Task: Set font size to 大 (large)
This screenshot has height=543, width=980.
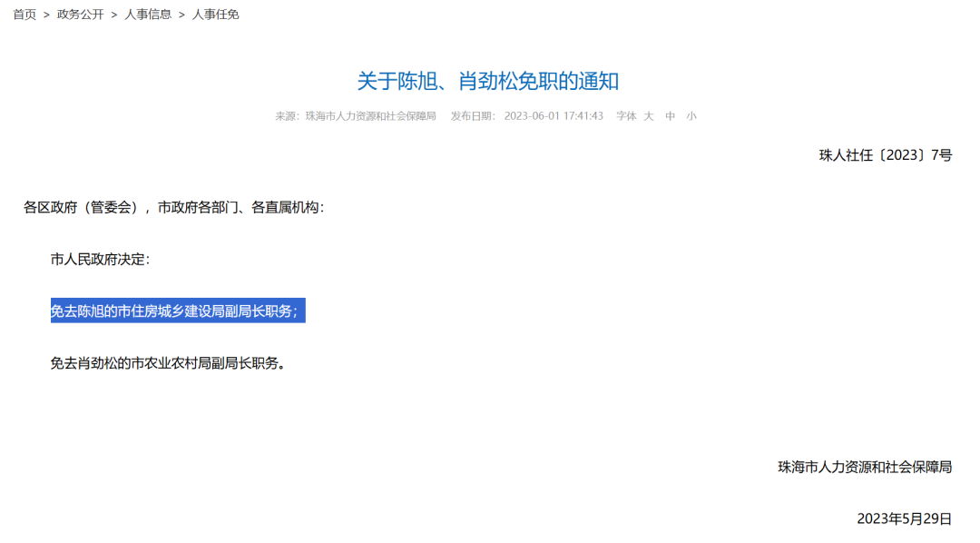Action: (x=649, y=116)
